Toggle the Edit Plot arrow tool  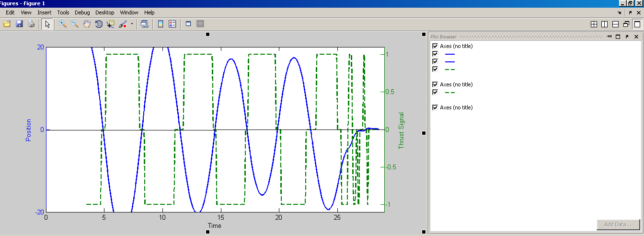coord(47,24)
